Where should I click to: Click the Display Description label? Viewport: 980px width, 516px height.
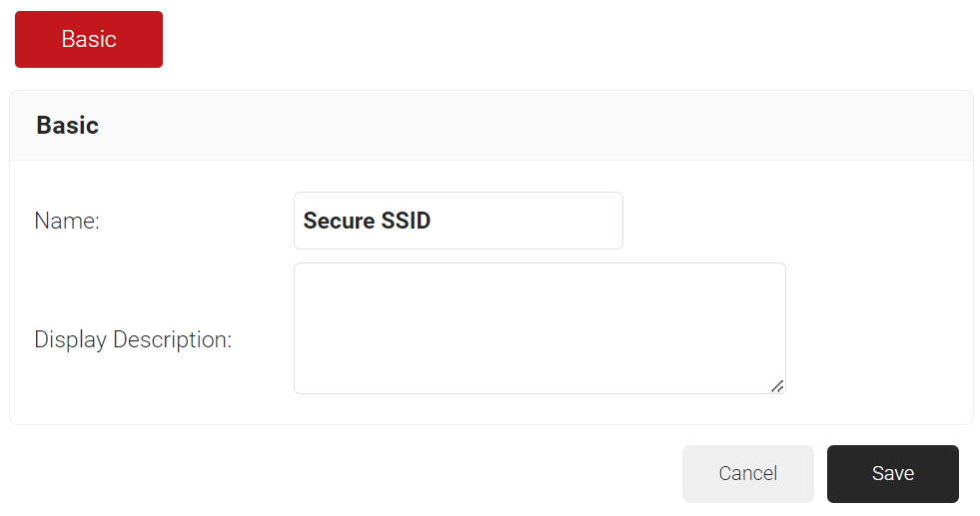coord(133,339)
